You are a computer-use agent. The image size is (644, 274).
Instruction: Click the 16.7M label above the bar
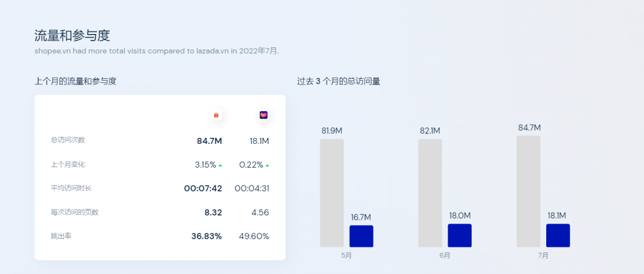(361, 217)
